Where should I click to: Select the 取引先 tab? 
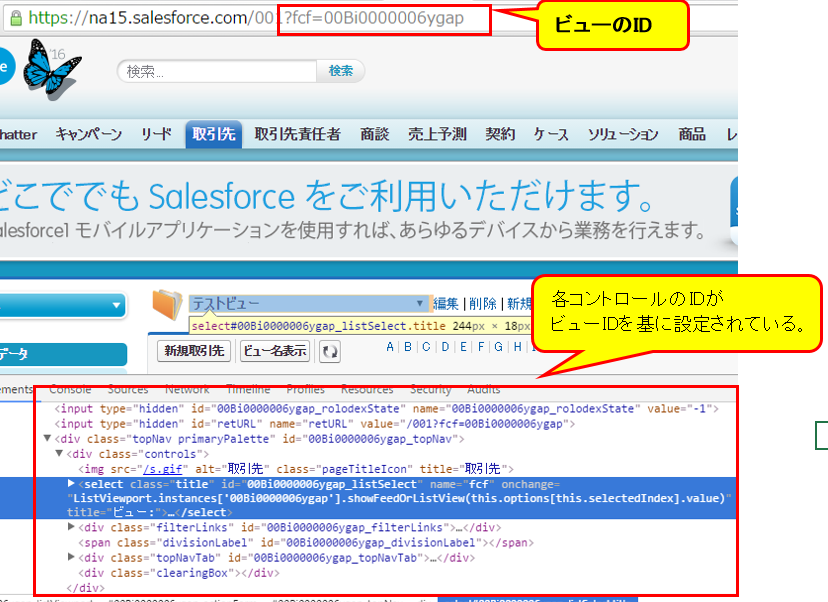pos(214,134)
